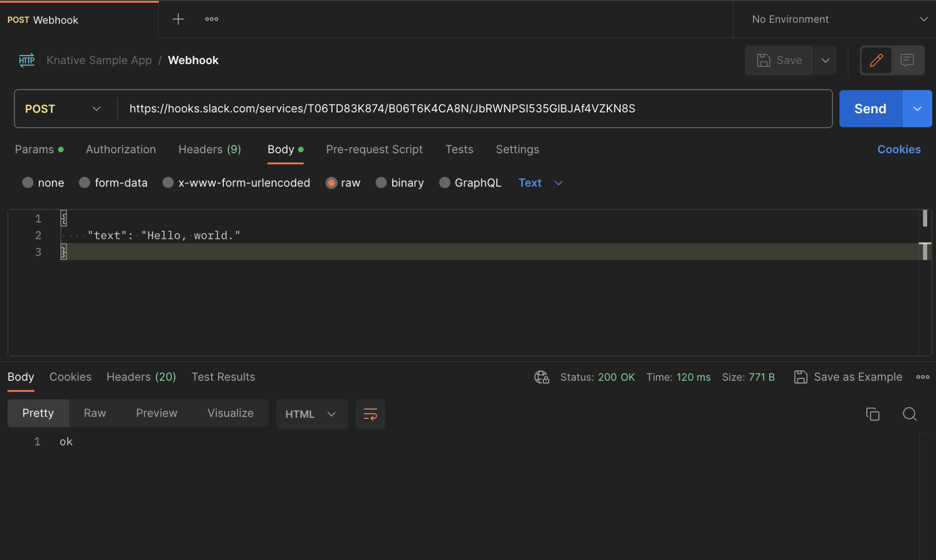The height and width of the screenshot is (560, 936).
Task: Copy response body with copy icon
Action: [x=872, y=414]
